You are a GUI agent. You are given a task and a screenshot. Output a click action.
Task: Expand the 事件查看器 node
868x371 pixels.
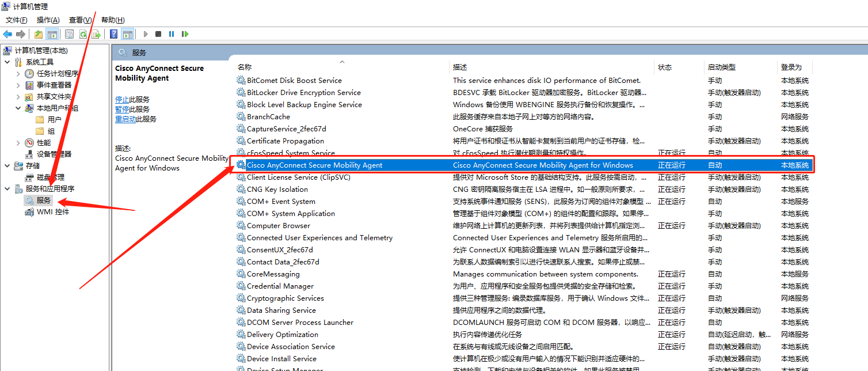pyautogui.click(x=18, y=85)
